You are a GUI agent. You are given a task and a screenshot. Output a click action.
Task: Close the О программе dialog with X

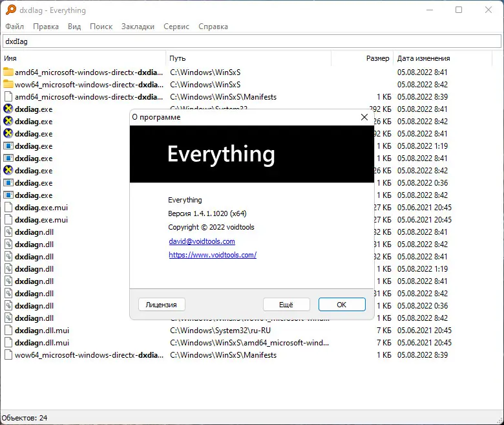pyautogui.click(x=364, y=117)
